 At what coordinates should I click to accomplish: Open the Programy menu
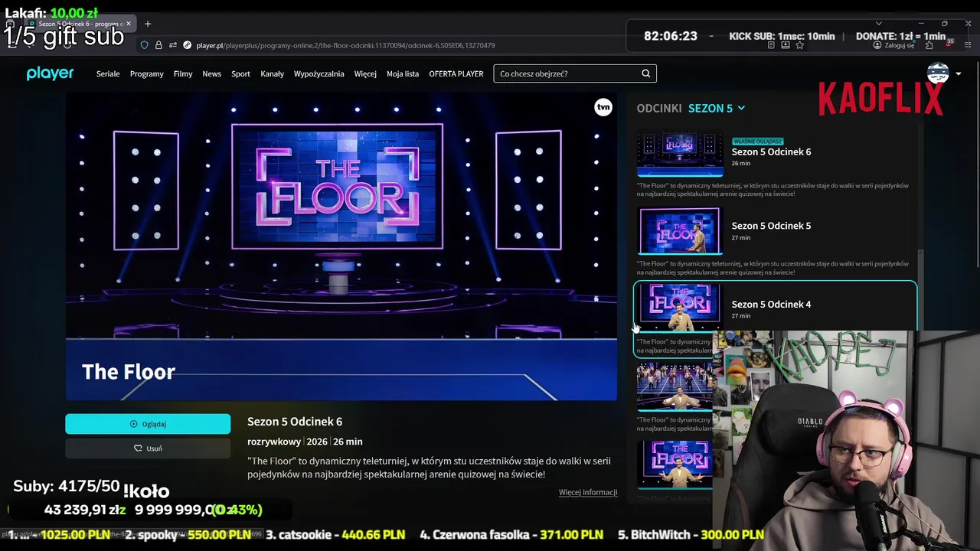coord(146,73)
